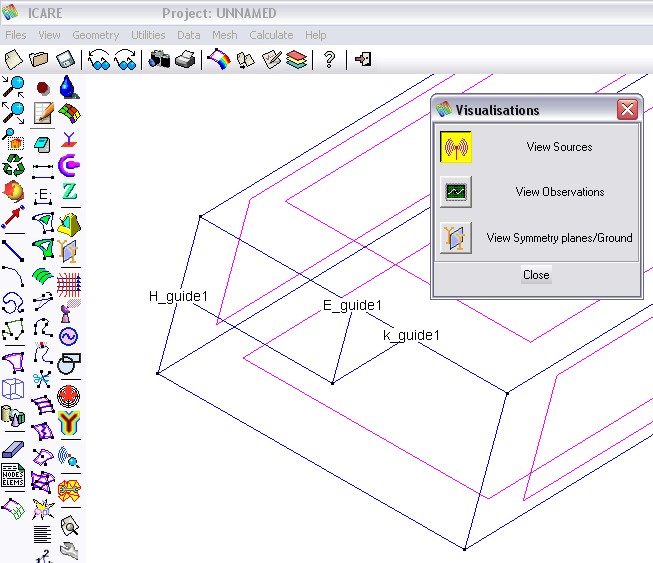Toggle View Sources antenna button
The image size is (653, 563).
click(x=456, y=147)
